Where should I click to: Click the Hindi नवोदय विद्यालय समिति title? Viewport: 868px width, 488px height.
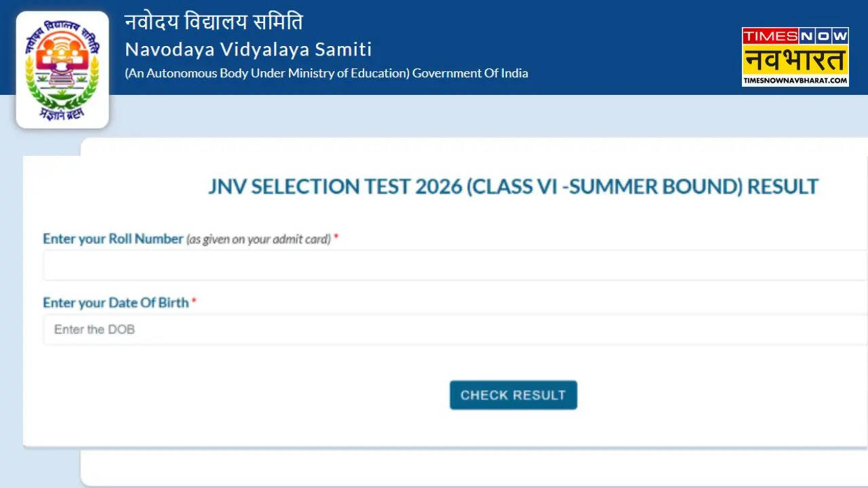coord(214,22)
